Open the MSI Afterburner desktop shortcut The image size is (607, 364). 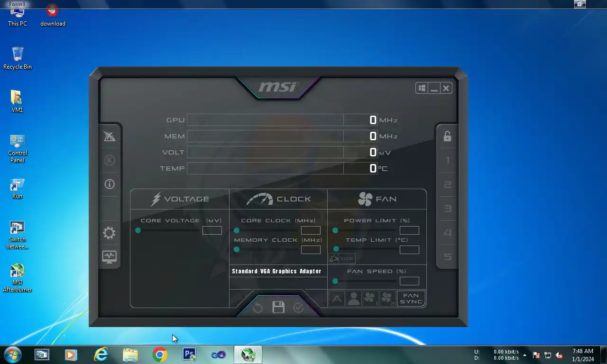point(18,278)
